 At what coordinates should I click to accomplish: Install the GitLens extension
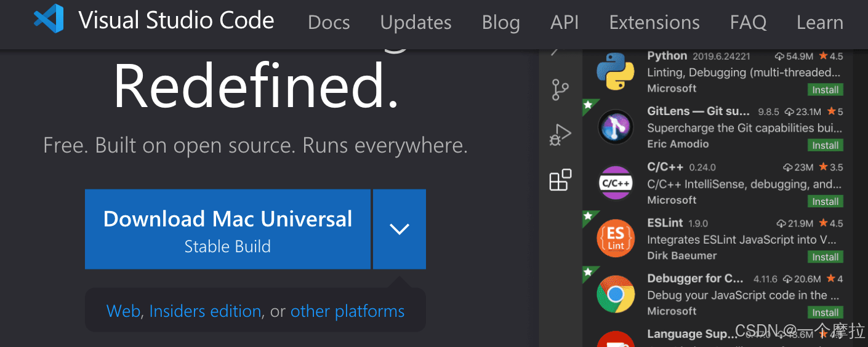pos(825,145)
